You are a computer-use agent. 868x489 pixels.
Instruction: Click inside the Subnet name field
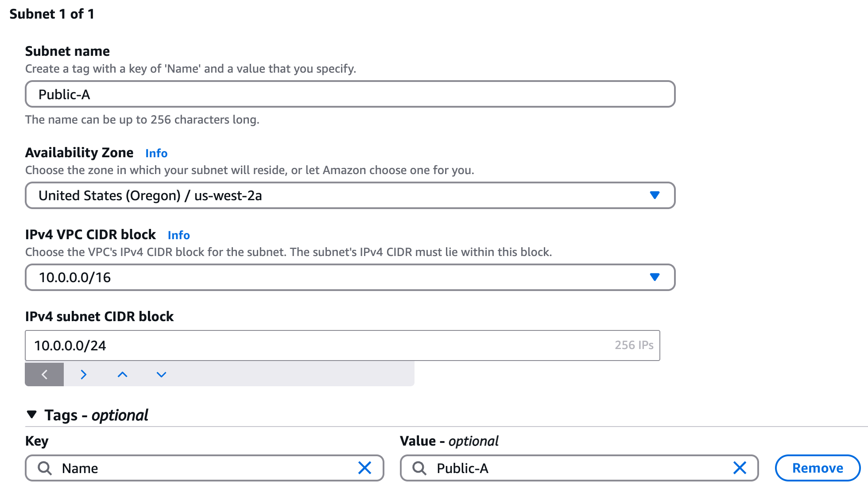[310, 94]
